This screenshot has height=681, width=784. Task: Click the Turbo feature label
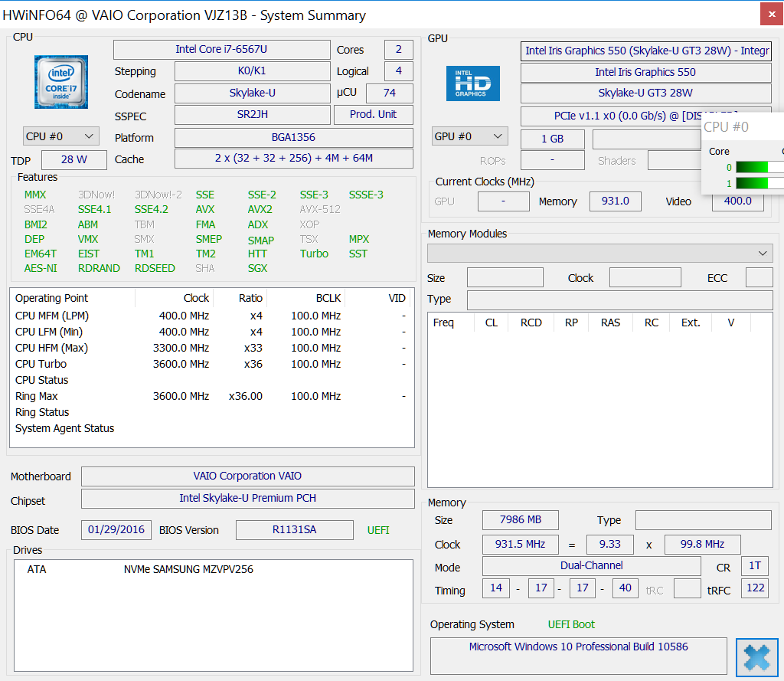coord(314,254)
